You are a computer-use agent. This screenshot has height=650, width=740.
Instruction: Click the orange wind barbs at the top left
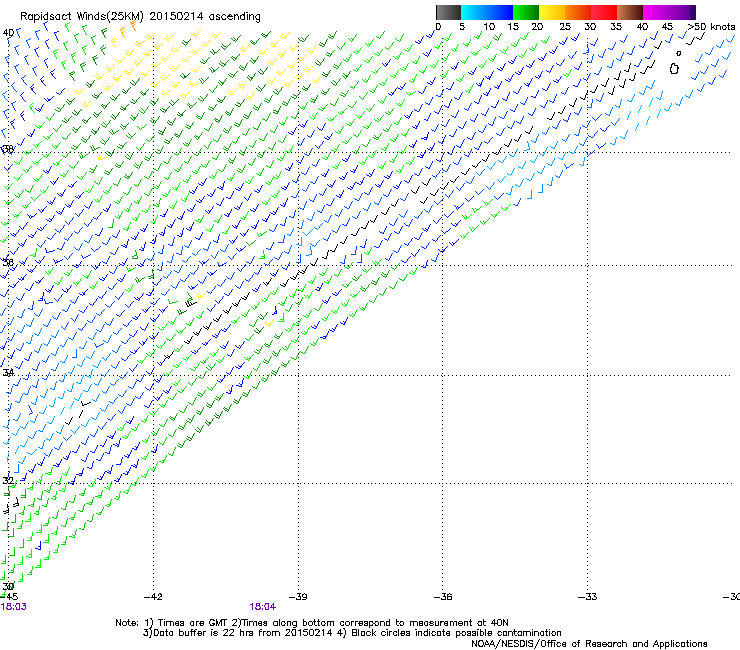click(x=128, y=28)
